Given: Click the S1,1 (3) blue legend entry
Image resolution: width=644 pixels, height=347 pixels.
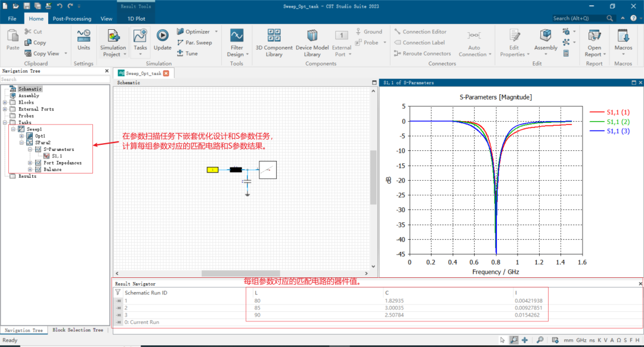Looking at the screenshot, I should [609, 131].
